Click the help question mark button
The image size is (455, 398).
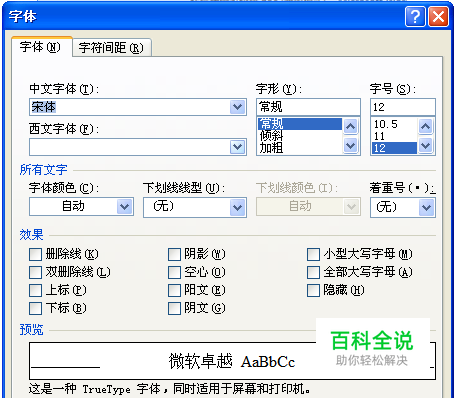click(x=415, y=16)
